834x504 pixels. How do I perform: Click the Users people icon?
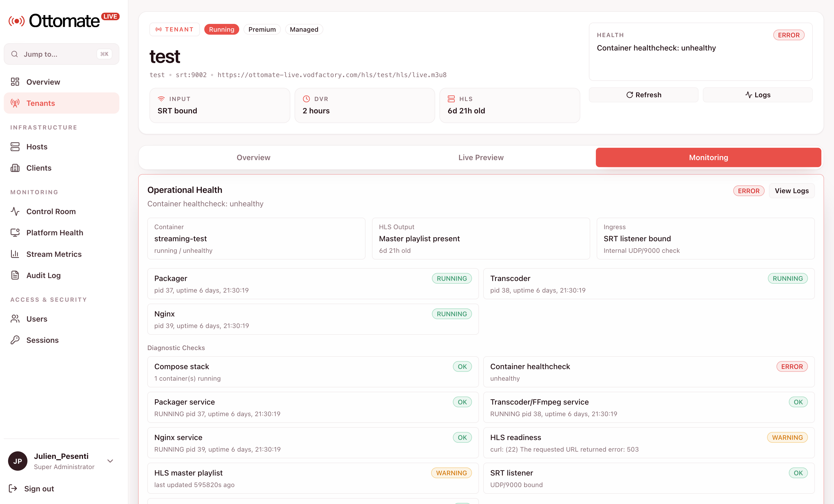(15, 319)
